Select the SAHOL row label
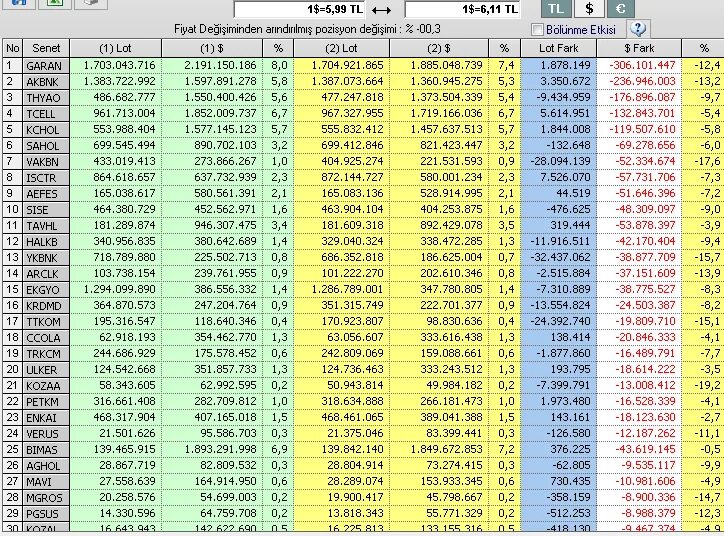The height and width of the screenshot is (536, 724). coord(46,145)
